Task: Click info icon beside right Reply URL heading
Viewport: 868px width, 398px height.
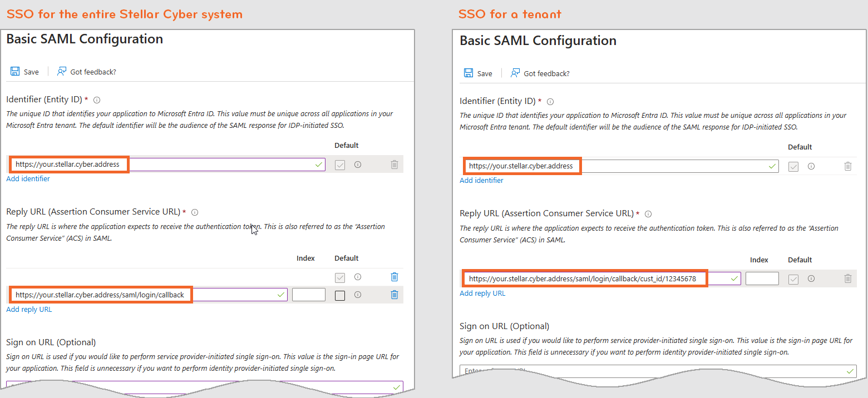Action: point(648,213)
